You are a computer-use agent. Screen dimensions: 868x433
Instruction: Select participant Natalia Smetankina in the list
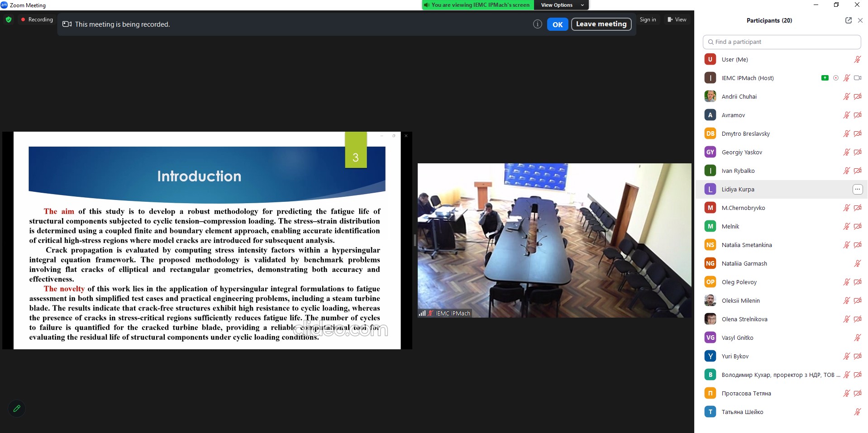tap(746, 245)
